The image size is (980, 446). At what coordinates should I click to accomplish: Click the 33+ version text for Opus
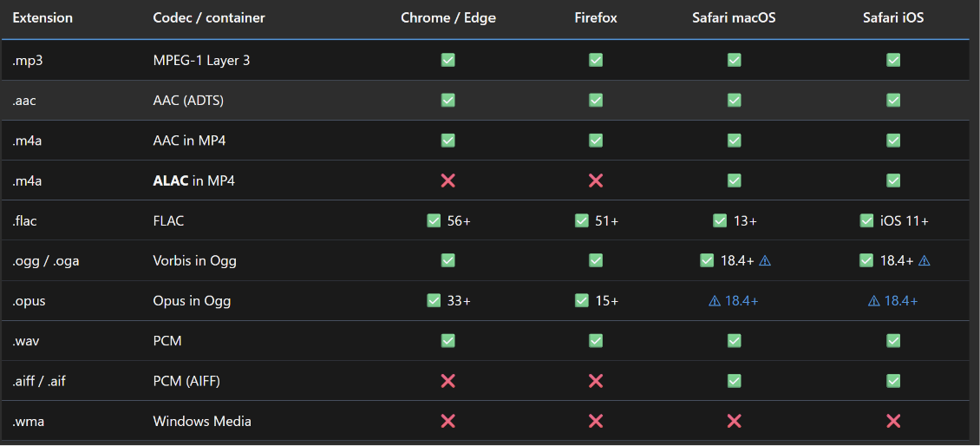459,301
